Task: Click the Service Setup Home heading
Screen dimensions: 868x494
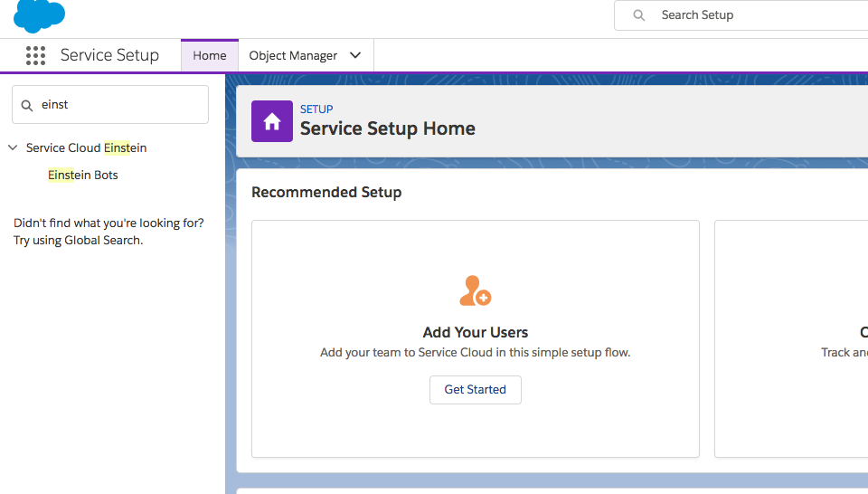Action: (388, 128)
